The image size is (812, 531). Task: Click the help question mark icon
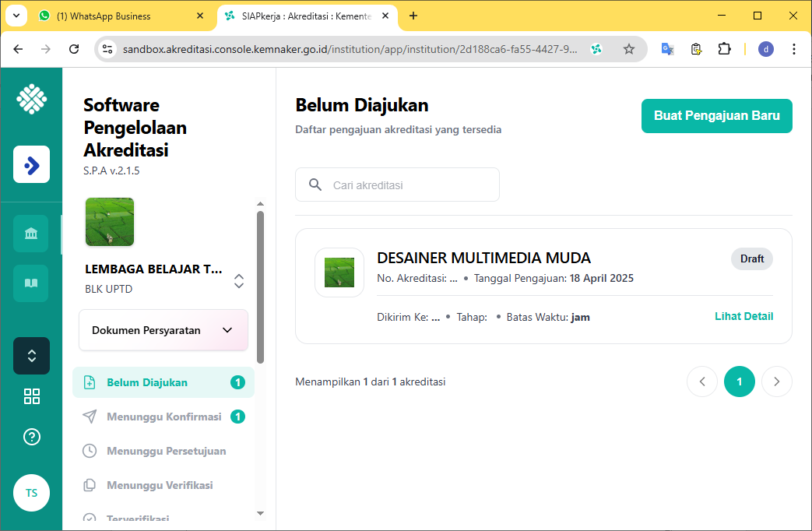click(31, 437)
